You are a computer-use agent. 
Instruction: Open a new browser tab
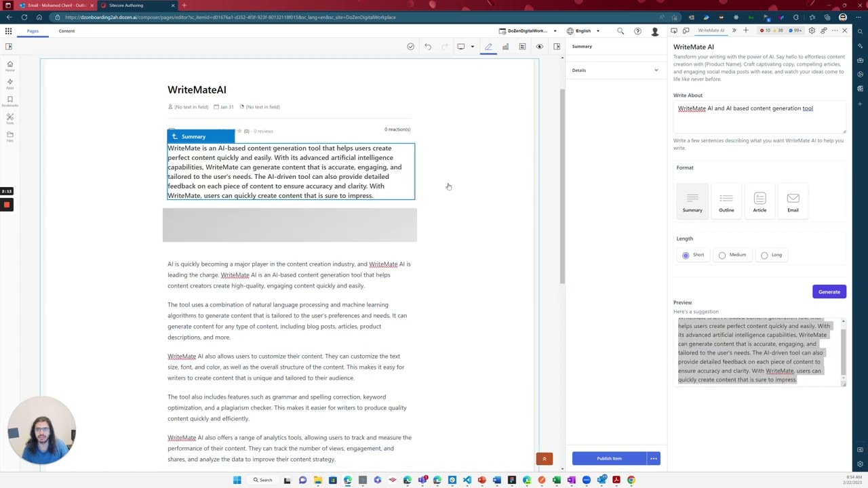pos(184,5)
